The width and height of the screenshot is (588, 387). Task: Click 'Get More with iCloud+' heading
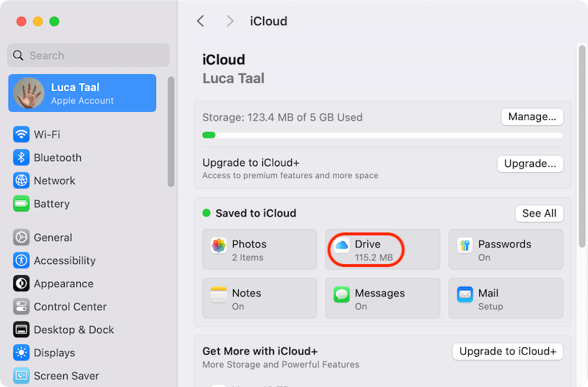click(260, 351)
